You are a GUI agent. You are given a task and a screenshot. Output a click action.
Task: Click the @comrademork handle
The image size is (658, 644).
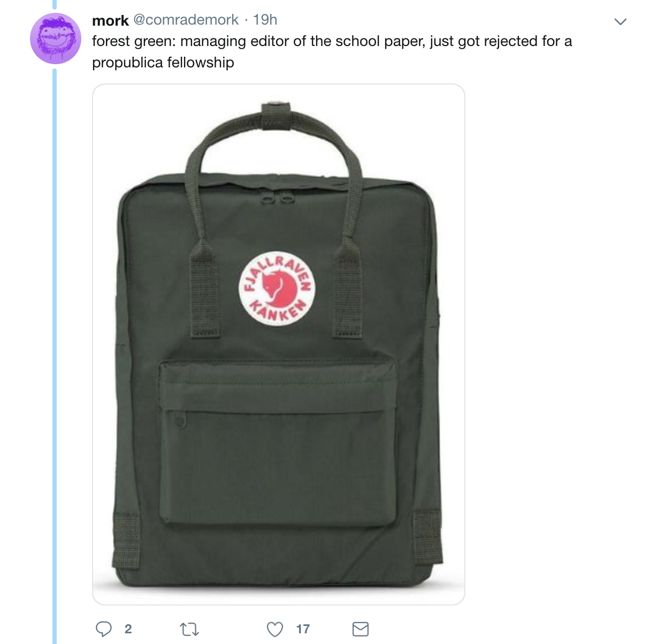point(186,20)
